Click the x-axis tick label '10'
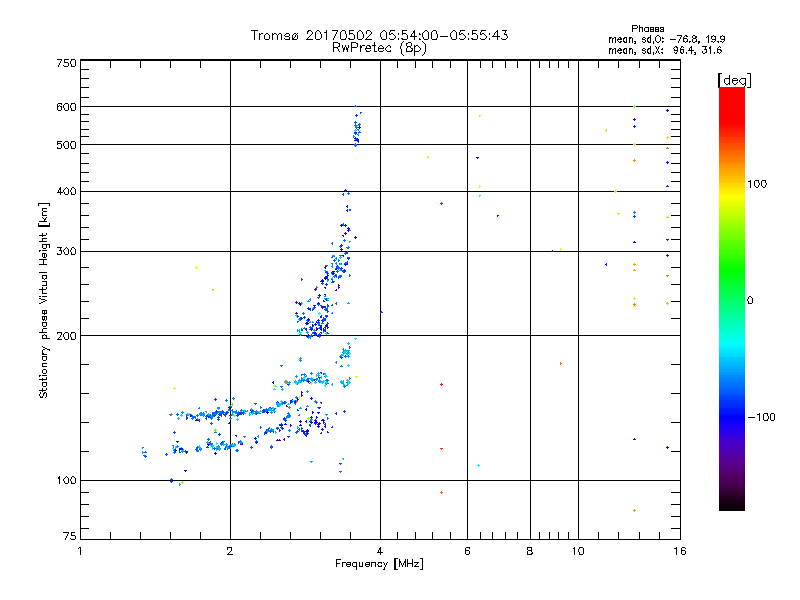The width and height of the screenshot is (800, 600). (578, 551)
